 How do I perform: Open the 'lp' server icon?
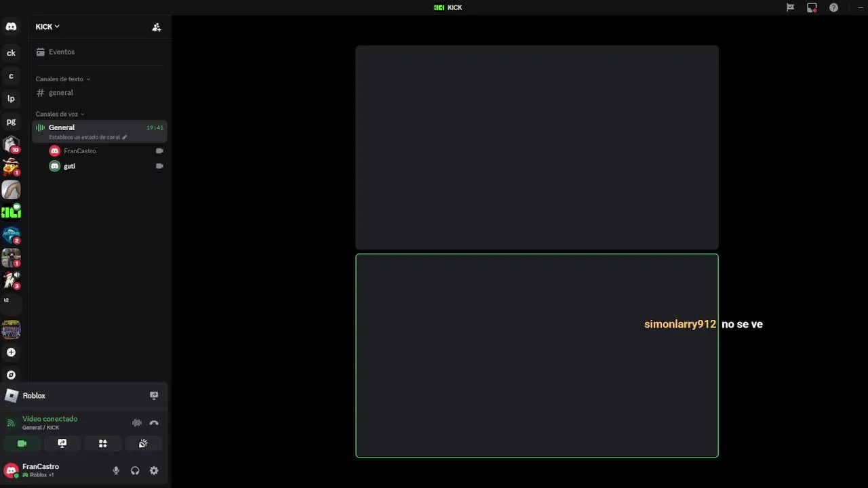pos(11,98)
